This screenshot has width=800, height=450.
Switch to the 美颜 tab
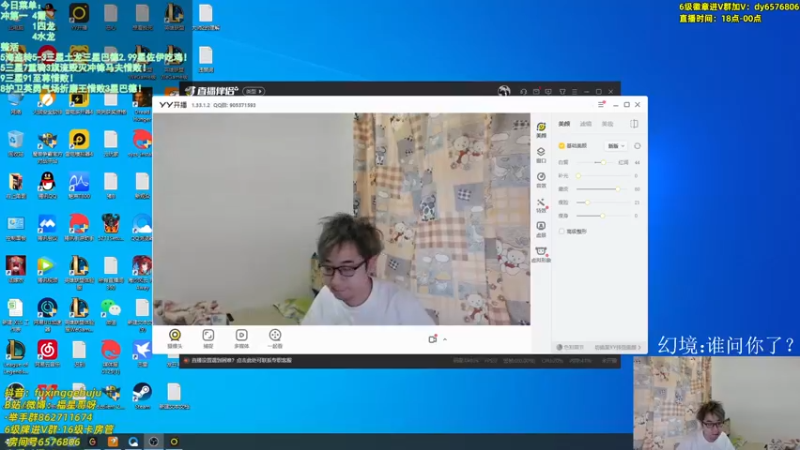pos(564,123)
